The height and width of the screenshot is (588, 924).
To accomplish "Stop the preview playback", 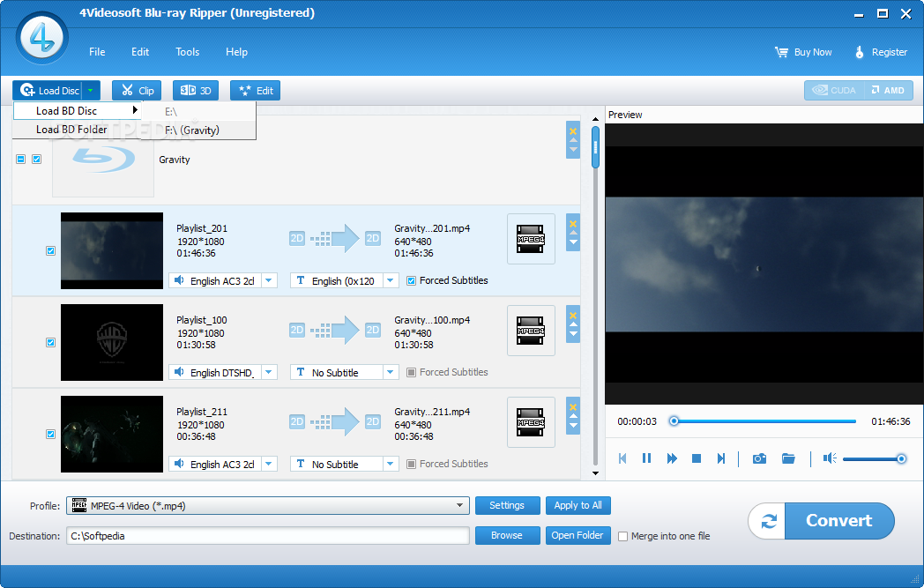I will [696, 458].
